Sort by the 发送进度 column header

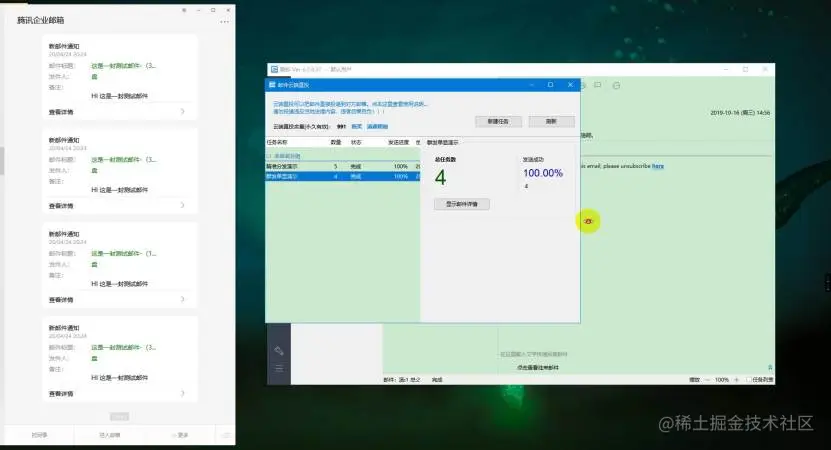tap(399, 143)
